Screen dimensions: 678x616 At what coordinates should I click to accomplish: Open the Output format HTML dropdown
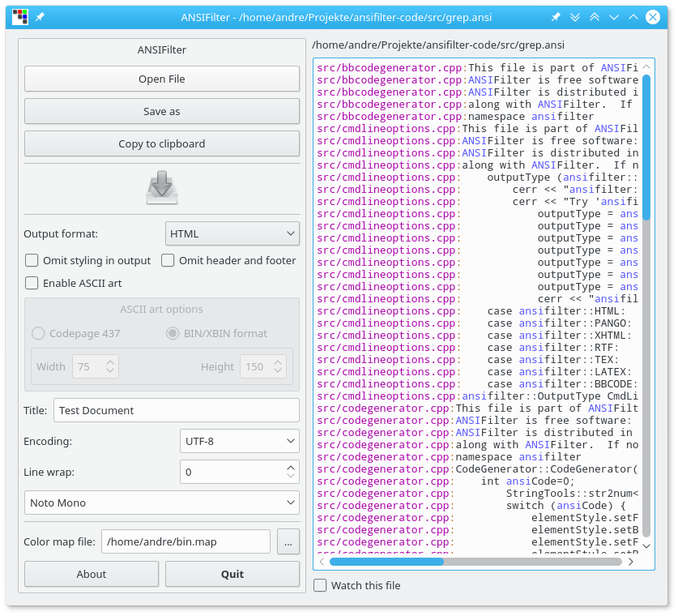click(x=232, y=233)
